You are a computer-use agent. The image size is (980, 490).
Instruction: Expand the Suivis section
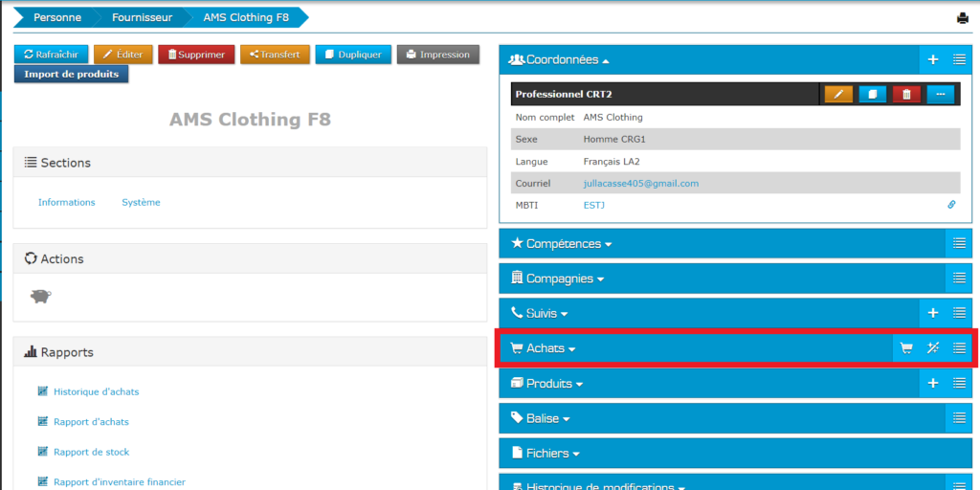click(541, 313)
